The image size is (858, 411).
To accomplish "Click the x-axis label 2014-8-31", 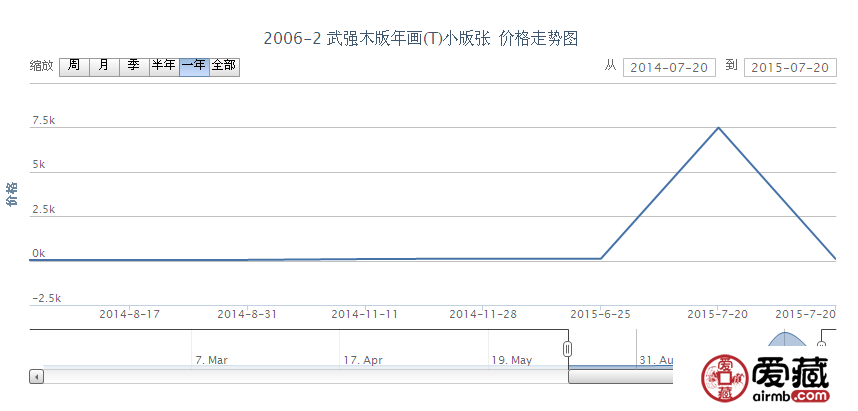I will point(247,315).
